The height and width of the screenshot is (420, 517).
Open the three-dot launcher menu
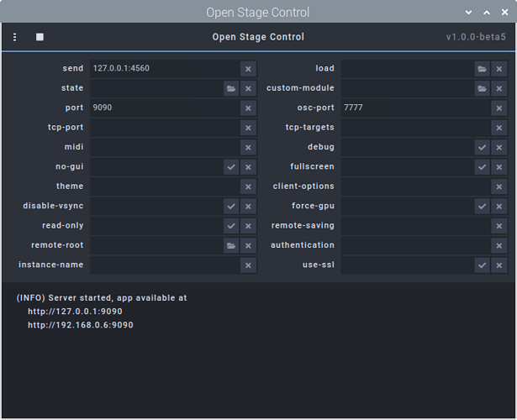coord(15,37)
